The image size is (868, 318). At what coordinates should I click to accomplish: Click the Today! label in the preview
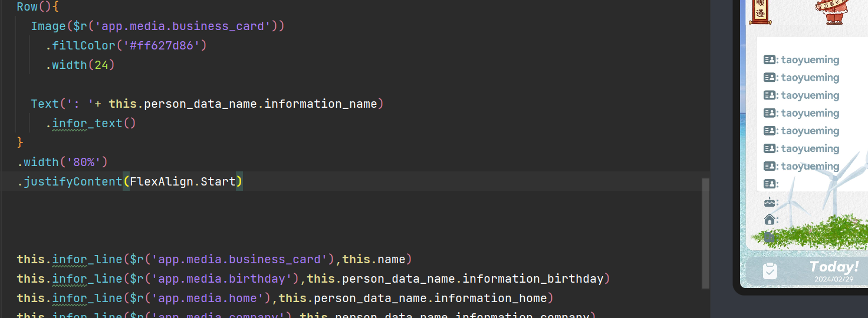834,267
